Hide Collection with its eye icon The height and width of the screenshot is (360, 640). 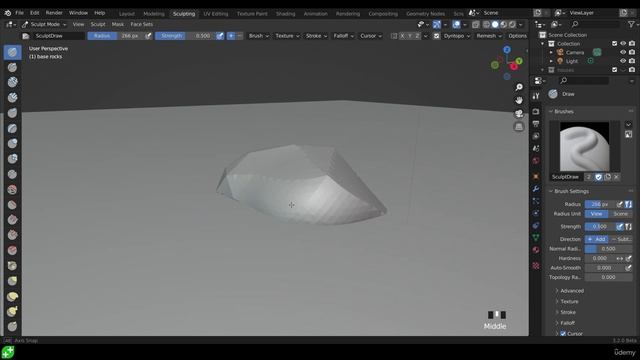point(623,43)
